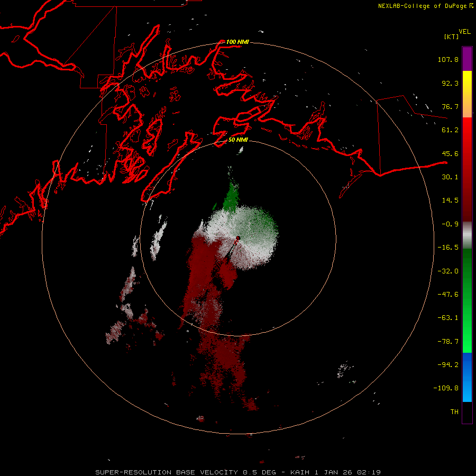
Task: Click the [KT] units label
Action: click(452, 36)
